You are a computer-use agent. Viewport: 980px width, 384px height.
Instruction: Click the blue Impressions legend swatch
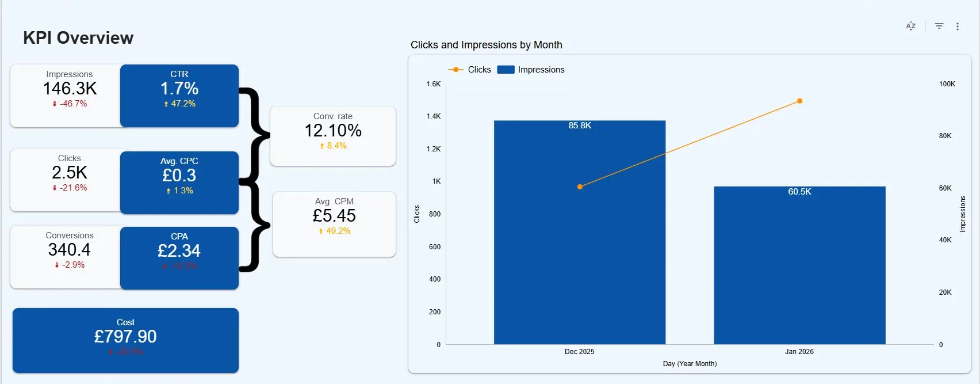click(x=506, y=70)
